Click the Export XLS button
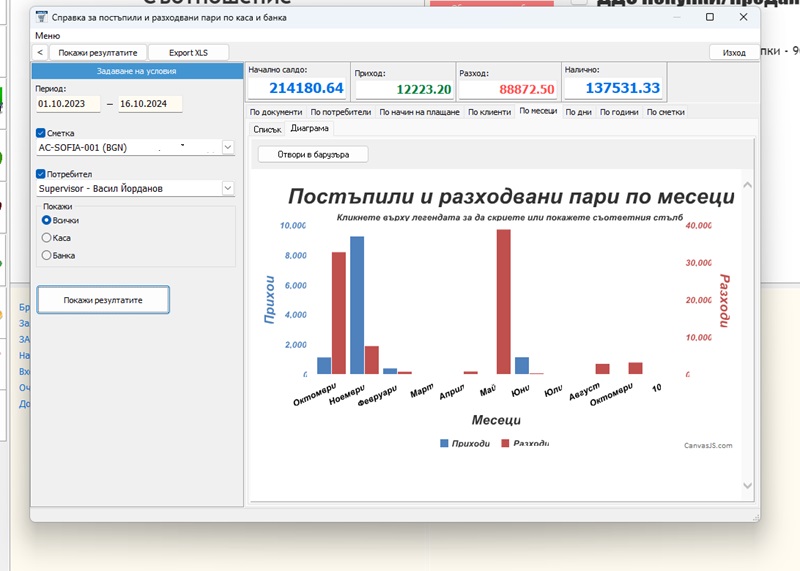 tap(188, 53)
